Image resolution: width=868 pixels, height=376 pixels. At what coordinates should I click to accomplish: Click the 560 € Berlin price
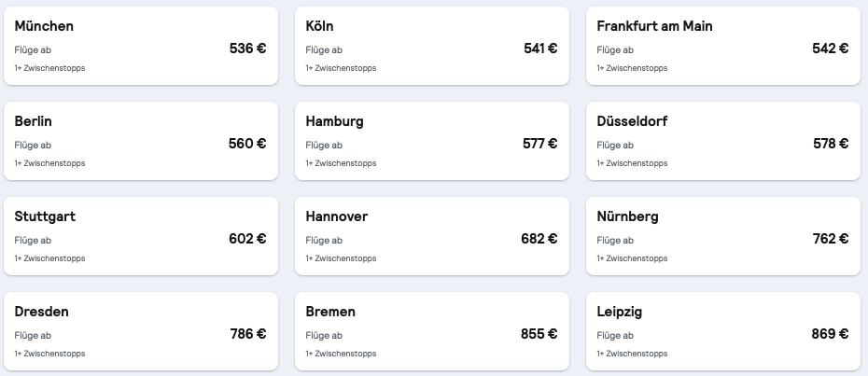click(x=247, y=144)
